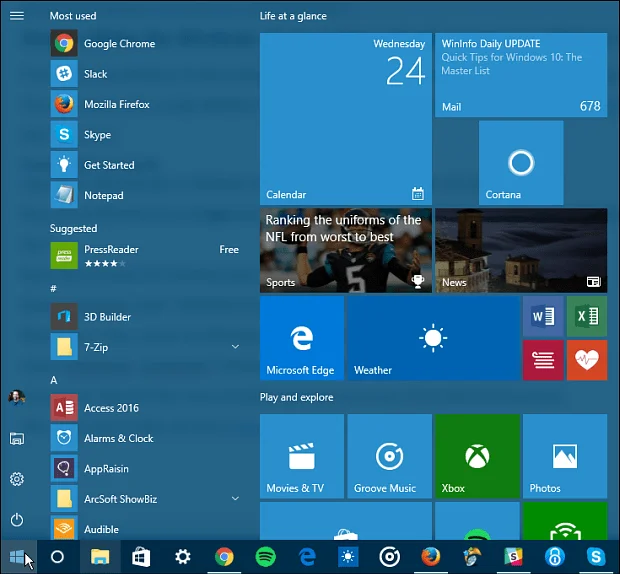Viewport: 620px width, 574px height.
Task: Open the Get Started app
Action: [145, 165]
